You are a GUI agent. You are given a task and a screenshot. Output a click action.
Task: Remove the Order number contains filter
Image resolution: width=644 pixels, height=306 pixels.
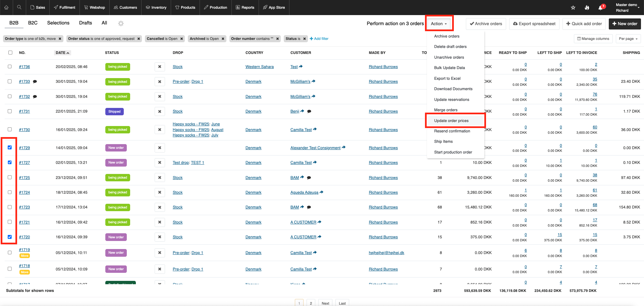277,39
